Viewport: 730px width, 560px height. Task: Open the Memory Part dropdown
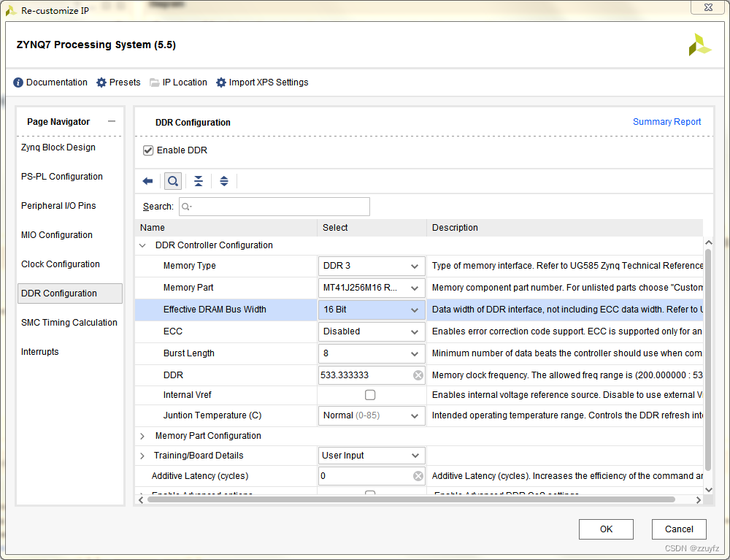[x=372, y=288]
